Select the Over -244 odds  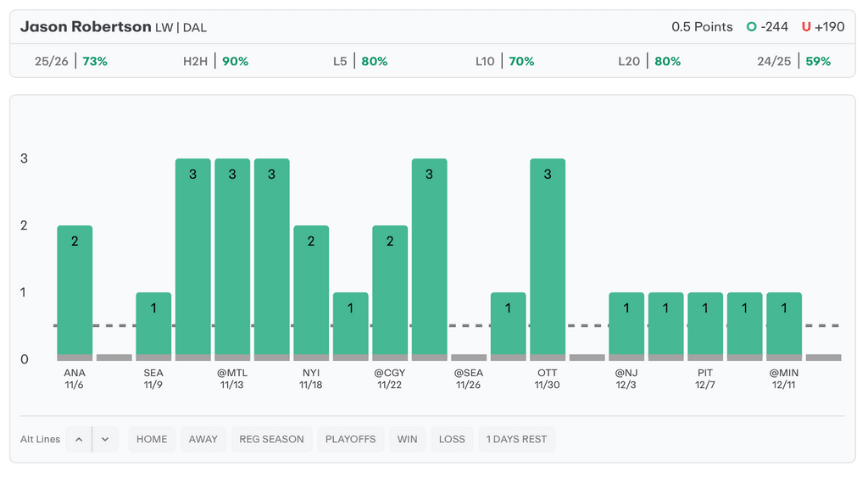pyautogui.click(x=767, y=27)
